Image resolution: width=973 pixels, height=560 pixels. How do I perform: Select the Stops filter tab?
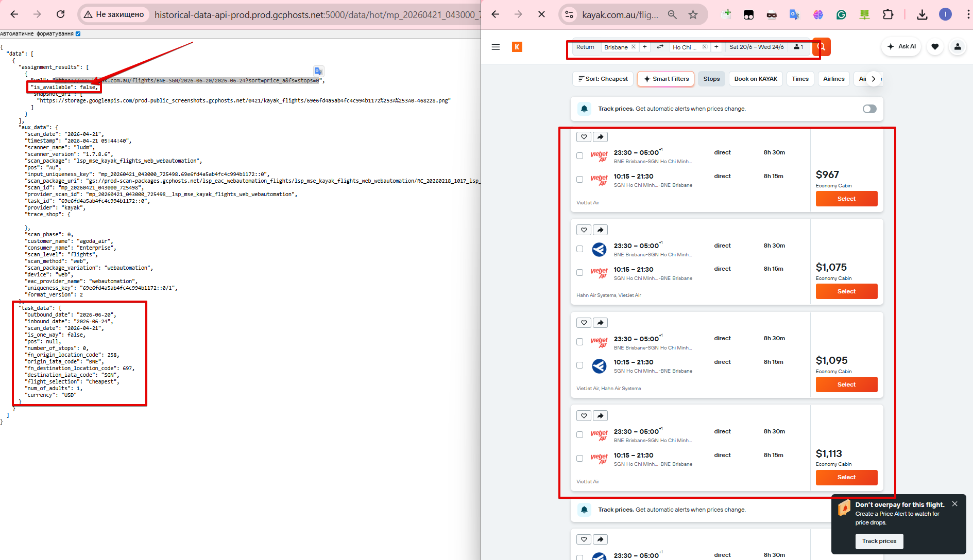tap(711, 79)
